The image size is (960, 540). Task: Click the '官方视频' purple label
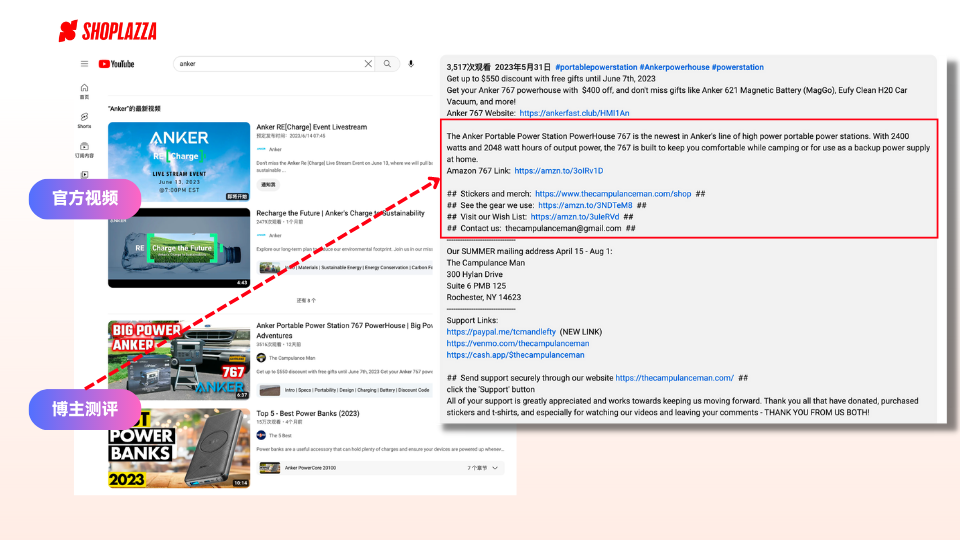pyautogui.click(x=85, y=199)
